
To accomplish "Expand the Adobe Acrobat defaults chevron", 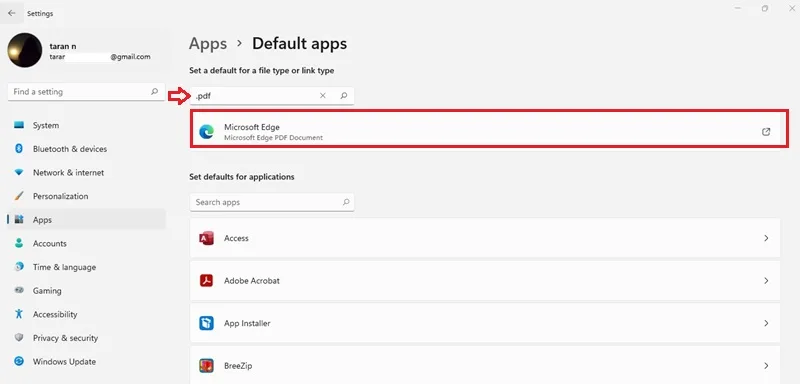I will pos(766,280).
